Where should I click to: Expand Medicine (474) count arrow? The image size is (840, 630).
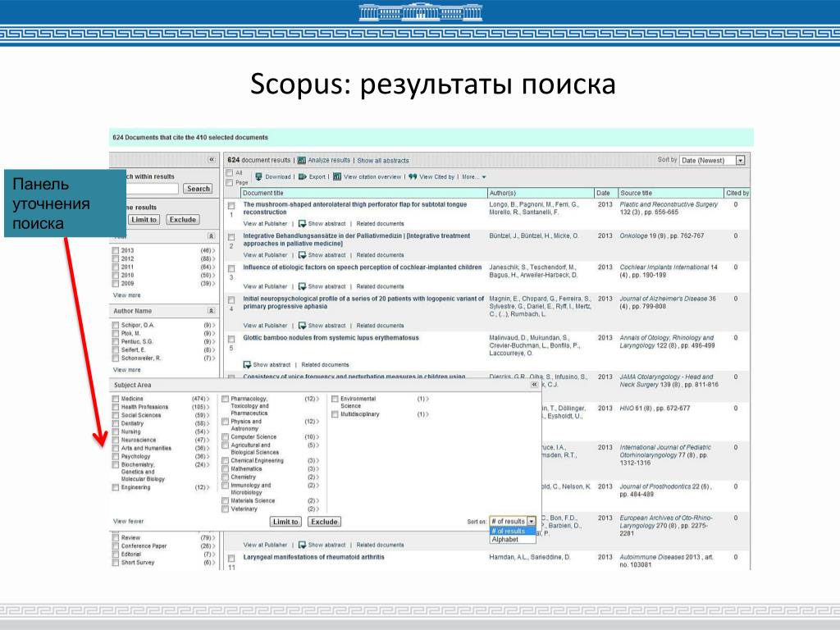pos(208,399)
